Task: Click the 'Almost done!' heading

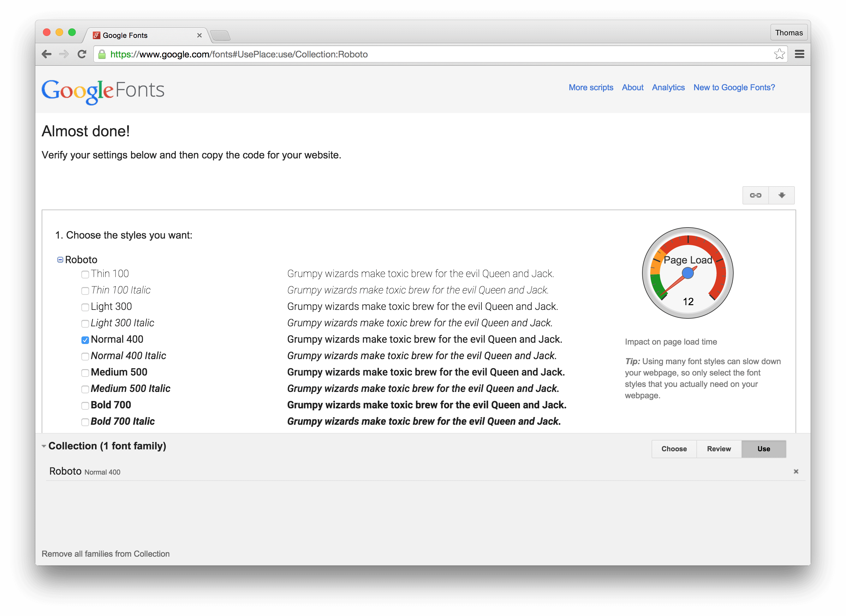Action: point(86,131)
